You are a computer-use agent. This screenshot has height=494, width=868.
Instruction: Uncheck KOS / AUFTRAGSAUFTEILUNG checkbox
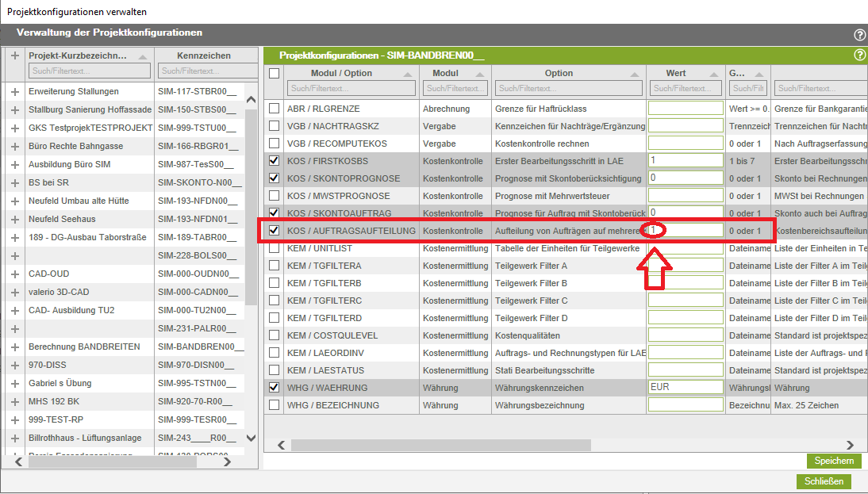274,231
